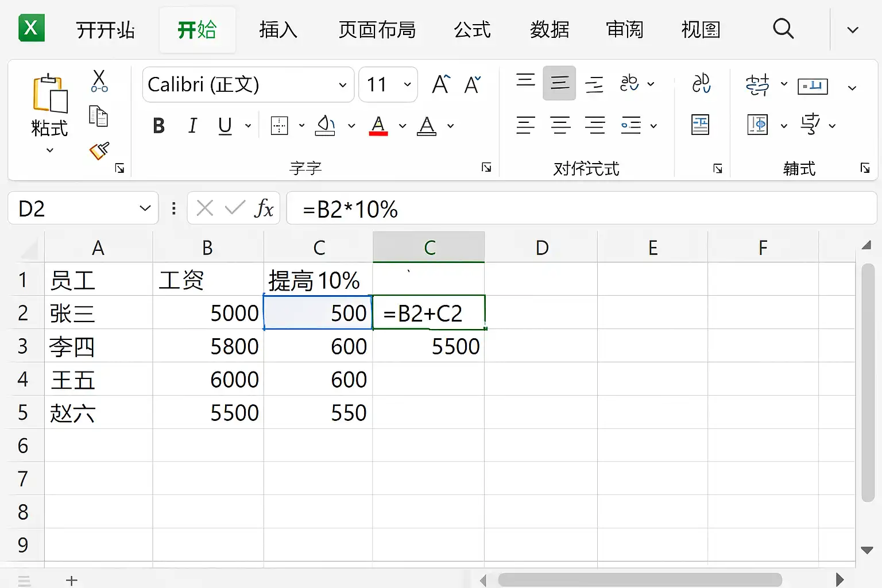This screenshot has width=882, height=588.
Task: Switch to the 插入 tab
Action: (278, 30)
